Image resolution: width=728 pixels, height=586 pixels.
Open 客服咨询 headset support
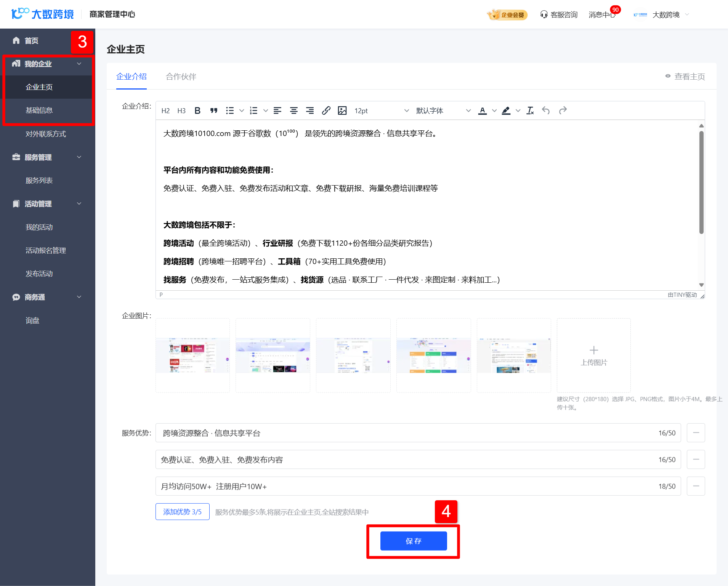pos(559,15)
